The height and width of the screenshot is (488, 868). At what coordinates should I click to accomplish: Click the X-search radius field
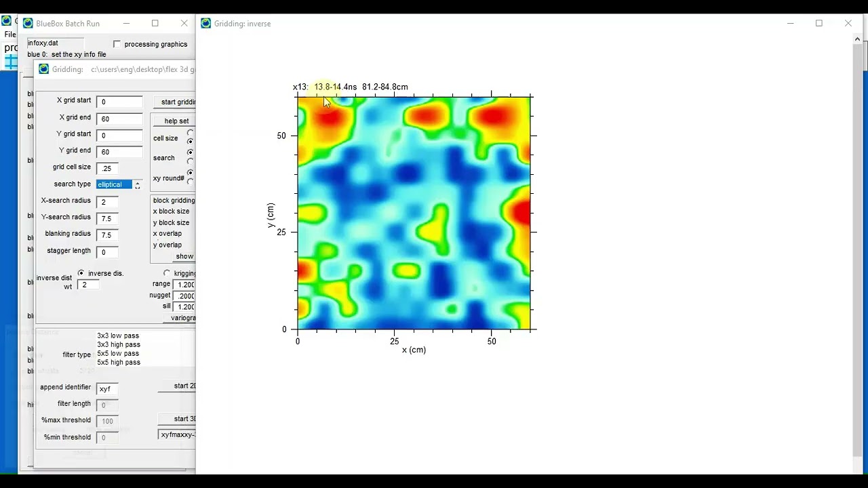[x=108, y=202]
